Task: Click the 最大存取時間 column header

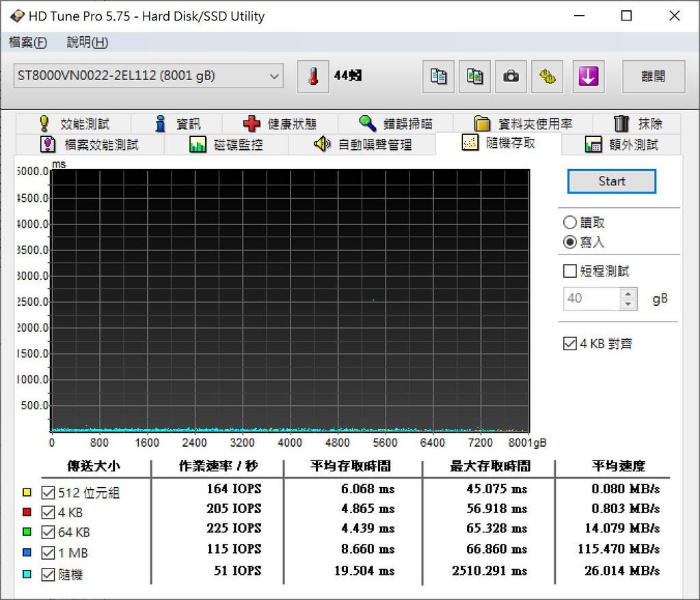Action: tap(490, 466)
